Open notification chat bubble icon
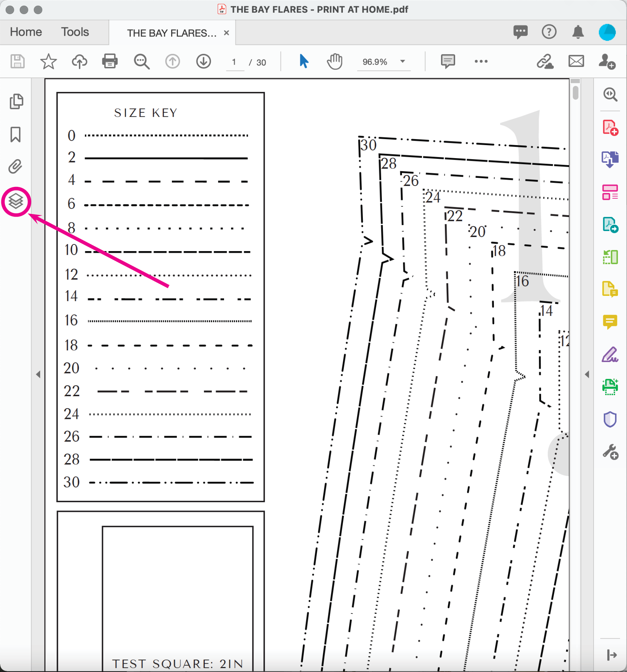The image size is (627, 672). click(x=520, y=32)
